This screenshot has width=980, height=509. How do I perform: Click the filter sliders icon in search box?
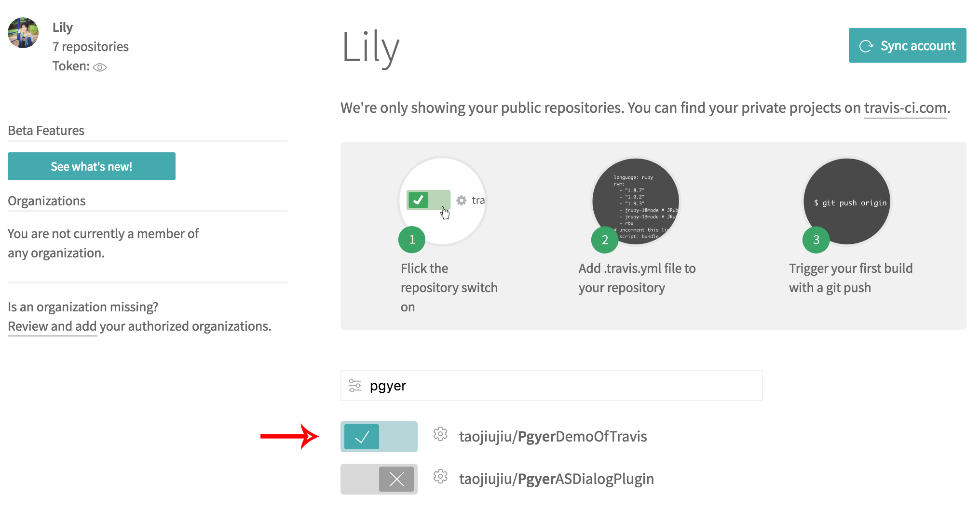pos(355,386)
